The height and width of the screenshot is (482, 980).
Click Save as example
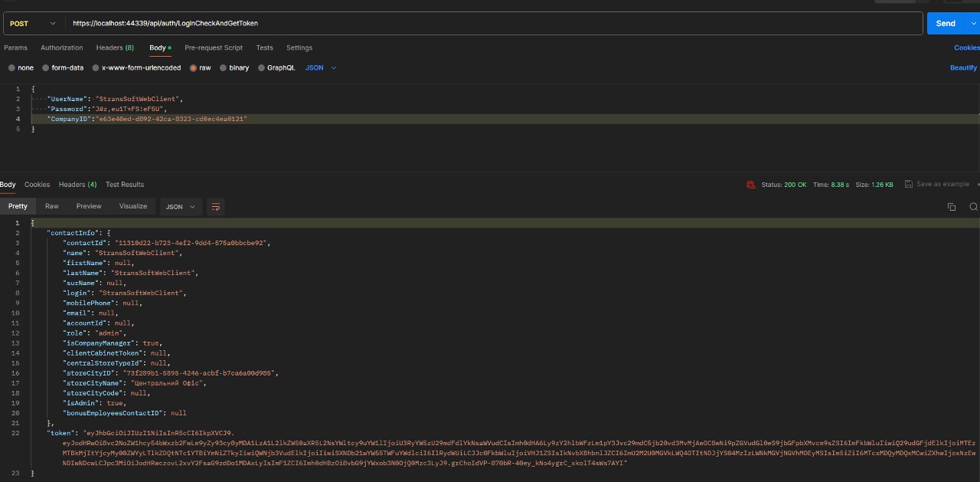[x=942, y=185]
